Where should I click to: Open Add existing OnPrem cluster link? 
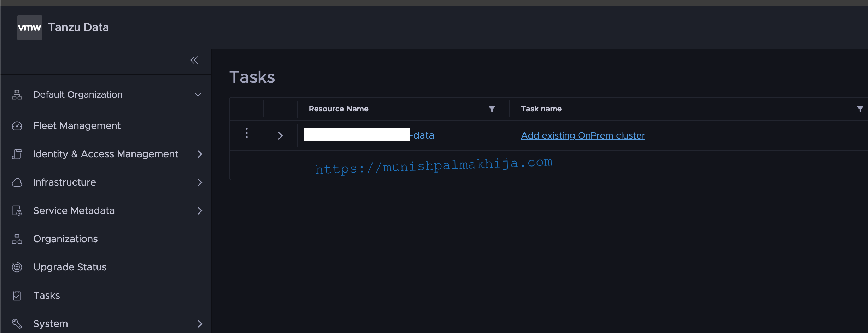(x=583, y=135)
